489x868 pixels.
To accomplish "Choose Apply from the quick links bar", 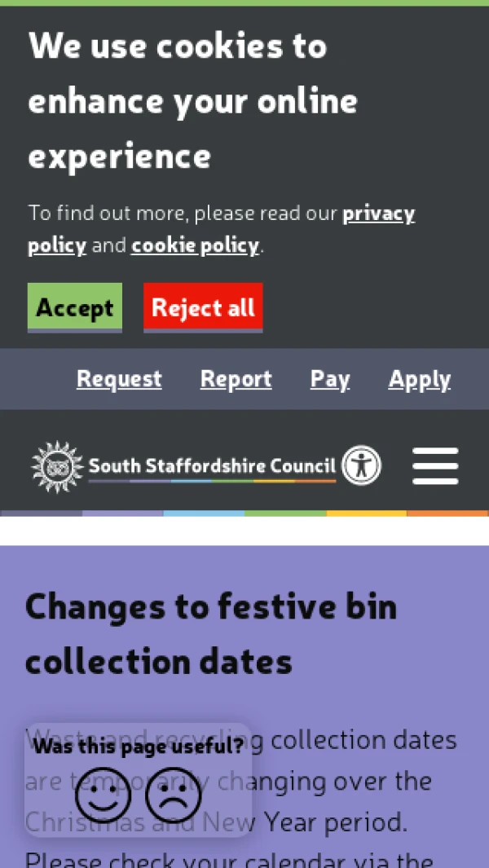I will pyautogui.click(x=419, y=379).
